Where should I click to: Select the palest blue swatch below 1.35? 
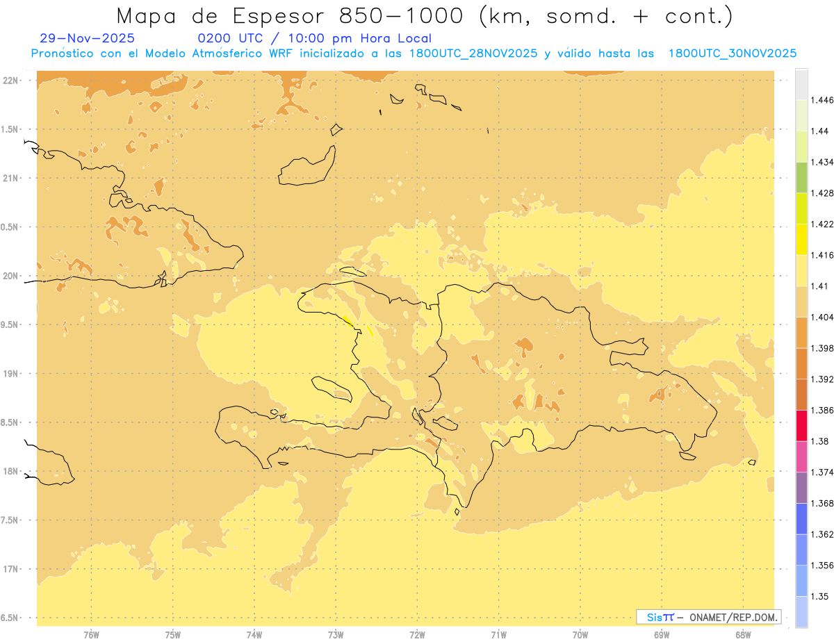(x=801, y=612)
